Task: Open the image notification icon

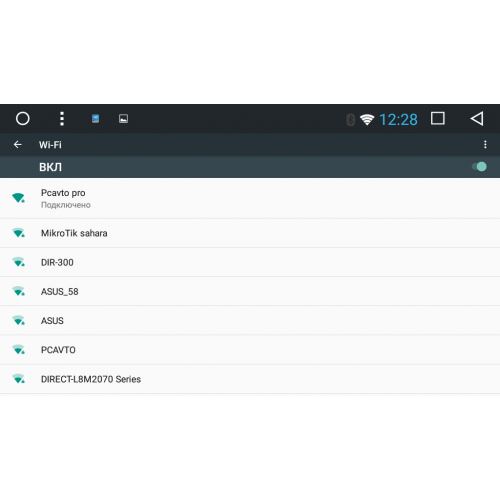Action: 123,119
